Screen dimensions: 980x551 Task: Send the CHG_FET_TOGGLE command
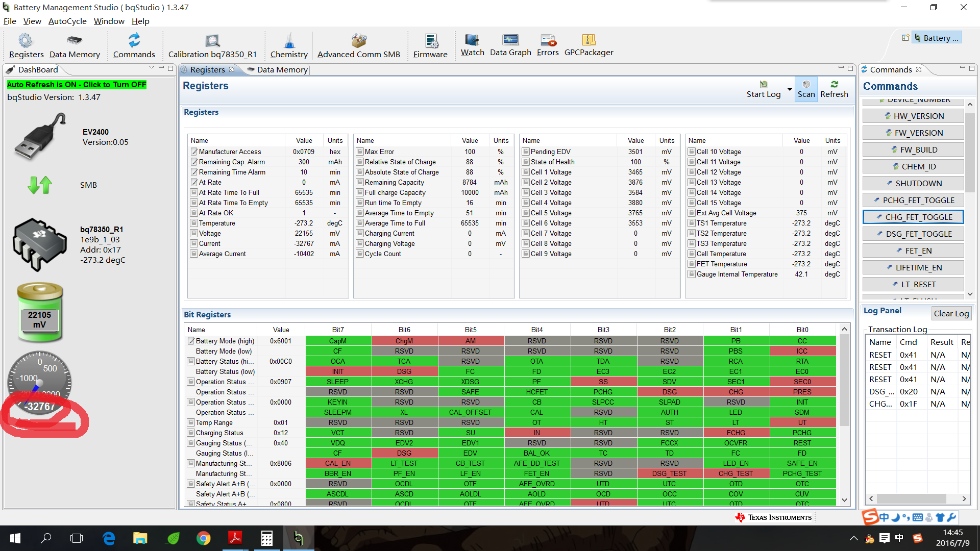coord(913,217)
